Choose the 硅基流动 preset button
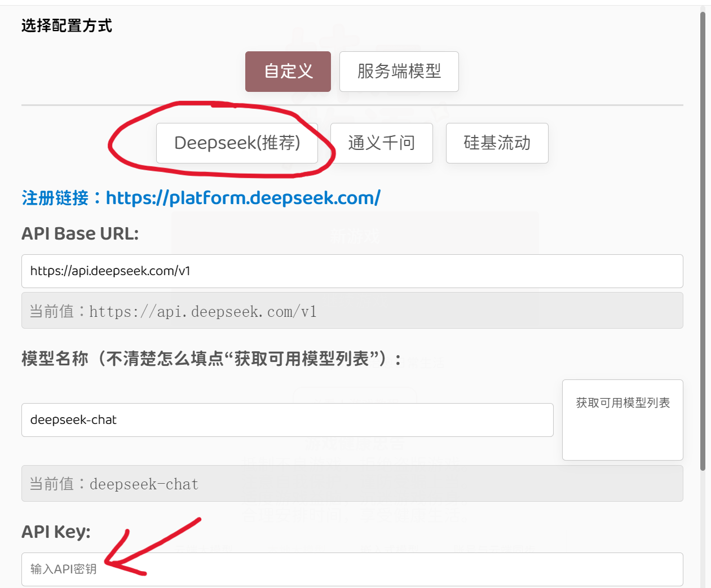 pos(497,143)
